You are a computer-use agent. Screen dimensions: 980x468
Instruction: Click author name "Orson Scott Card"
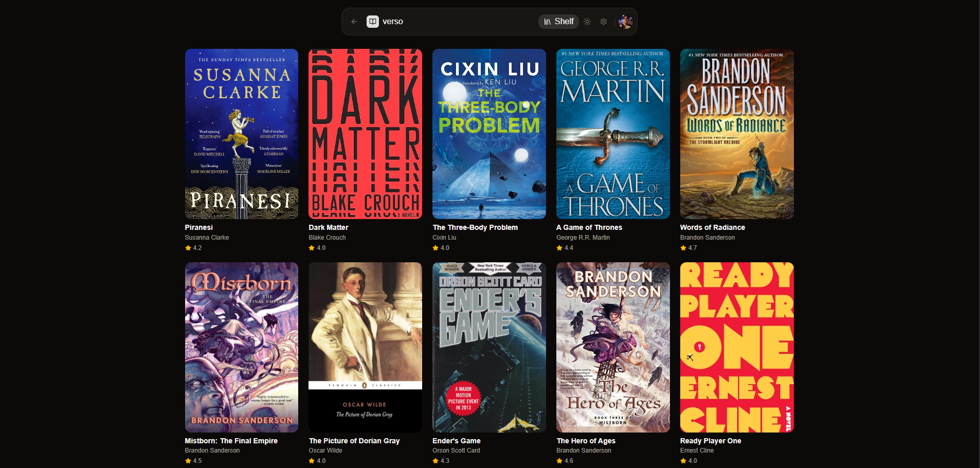[x=456, y=451]
